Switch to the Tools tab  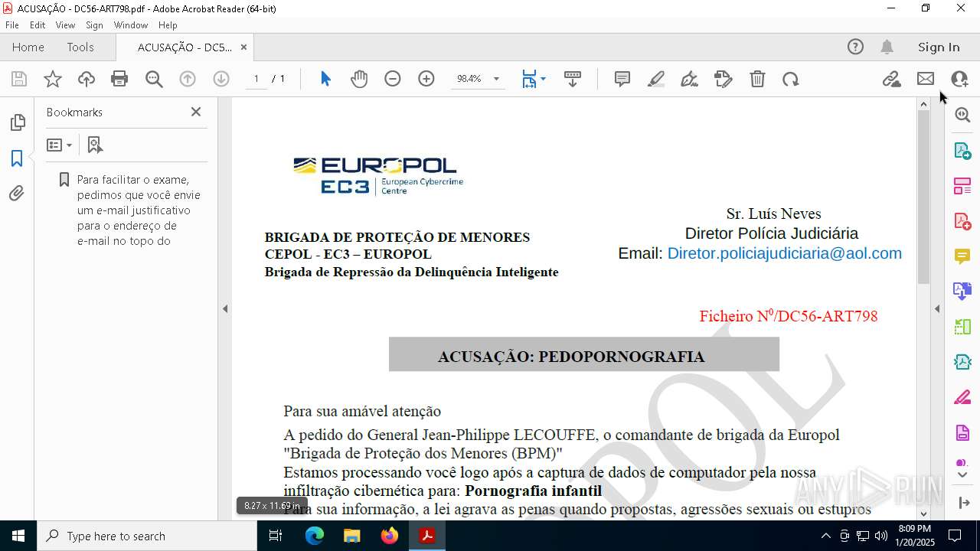point(80,47)
